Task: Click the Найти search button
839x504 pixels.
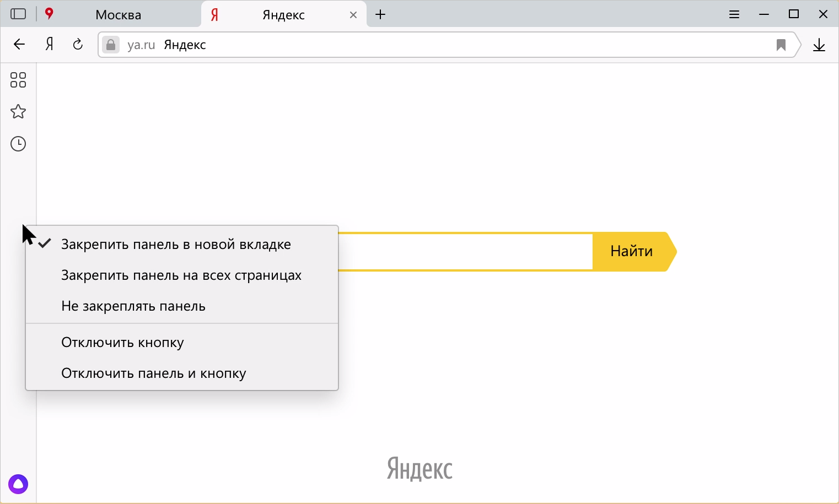Action: point(634,252)
